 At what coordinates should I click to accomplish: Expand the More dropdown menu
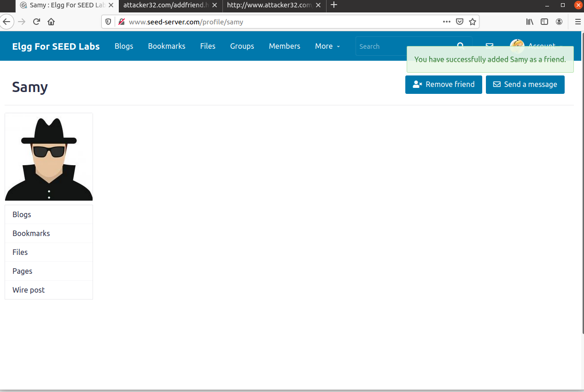(x=327, y=46)
